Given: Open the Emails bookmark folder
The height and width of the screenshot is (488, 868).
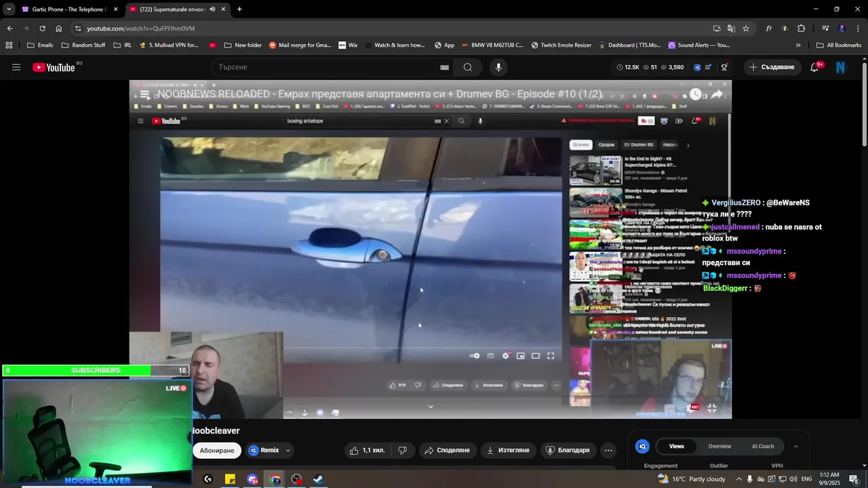Looking at the screenshot, I should click(x=40, y=45).
